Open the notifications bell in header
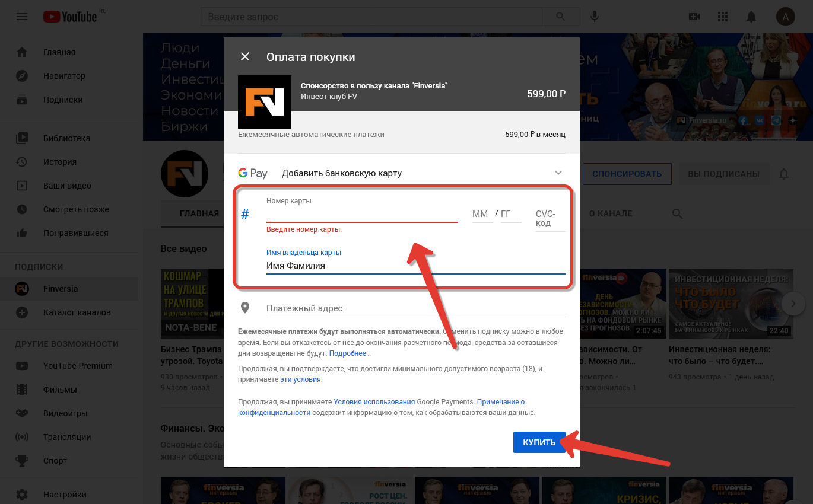The height and width of the screenshot is (504, 813). 751,17
